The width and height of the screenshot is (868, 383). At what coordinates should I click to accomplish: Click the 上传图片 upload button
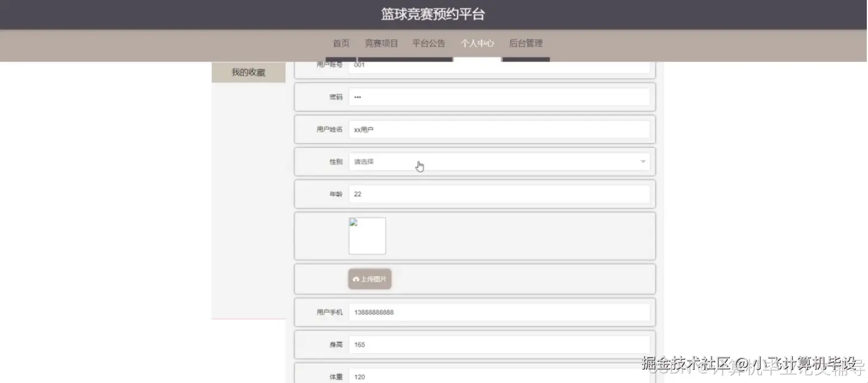pyautogui.click(x=370, y=279)
